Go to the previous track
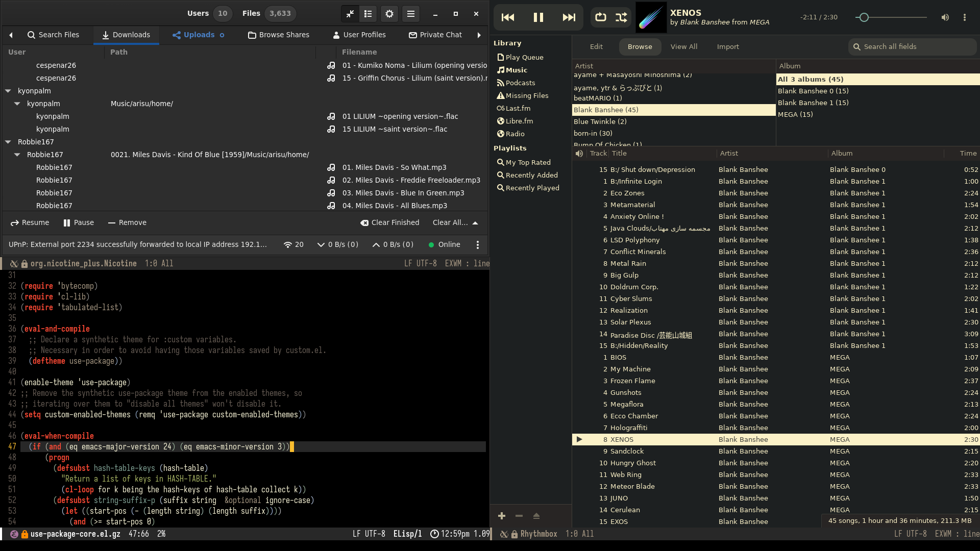 coord(508,17)
